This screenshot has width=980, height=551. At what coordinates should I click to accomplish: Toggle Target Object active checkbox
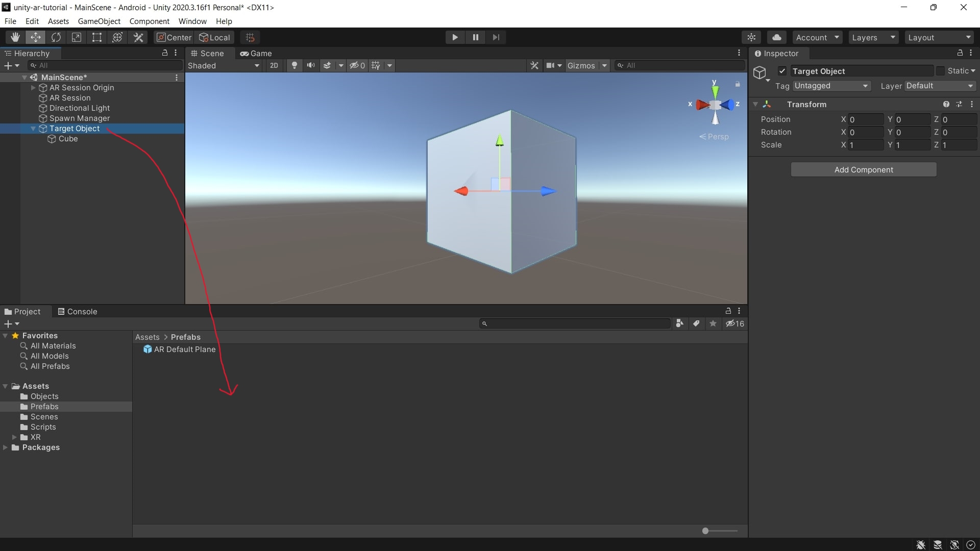[x=782, y=71]
